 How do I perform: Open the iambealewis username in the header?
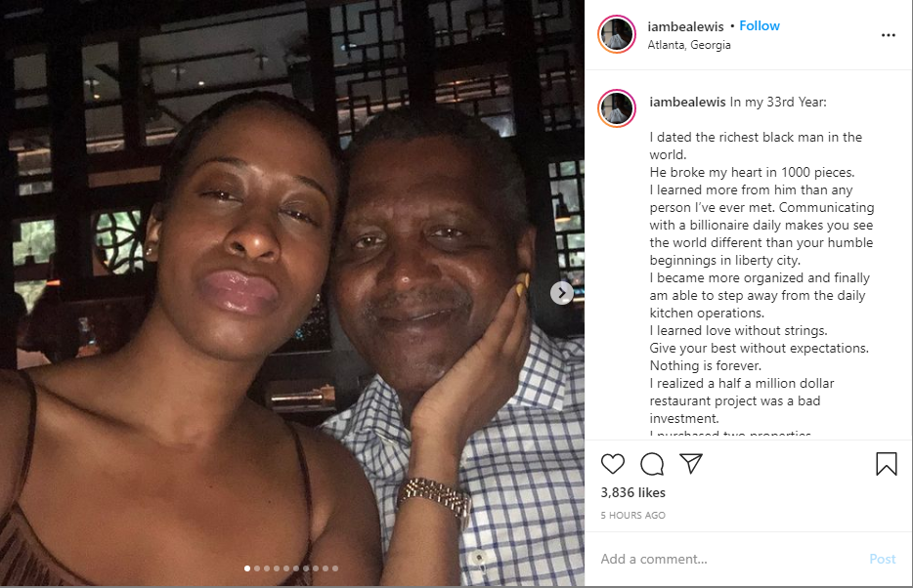point(686,25)
